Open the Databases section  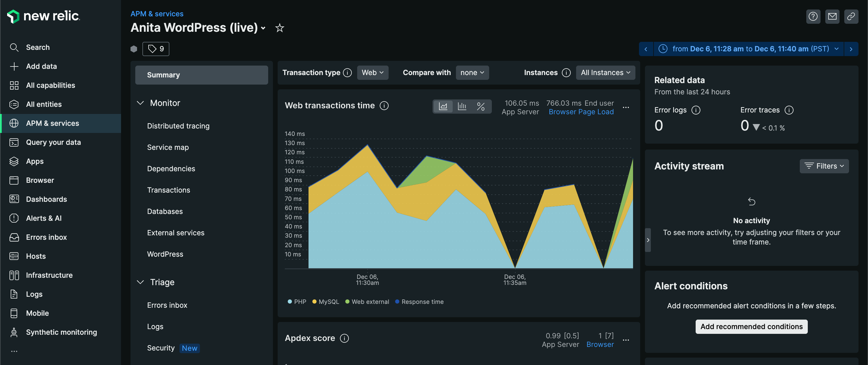[165, 211]
